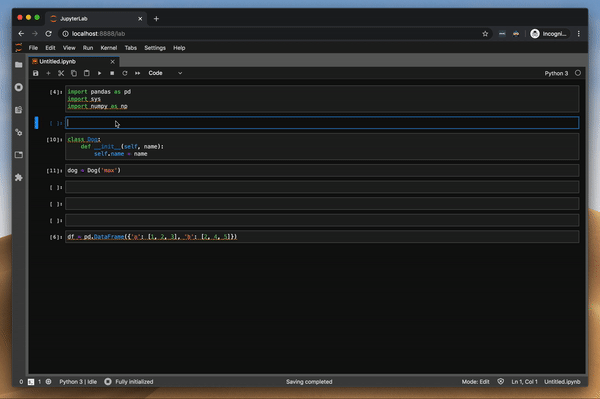This screenshot has width=600, height=399.
Task: Click the terminal count icon in status bar
Action: coord(31,382)
